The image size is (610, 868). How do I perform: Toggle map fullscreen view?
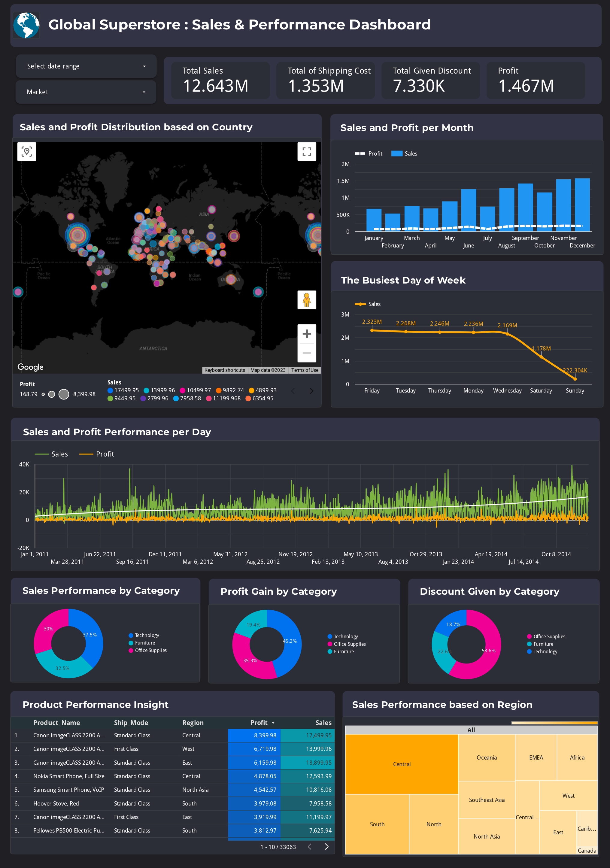[x=307, y=152]
